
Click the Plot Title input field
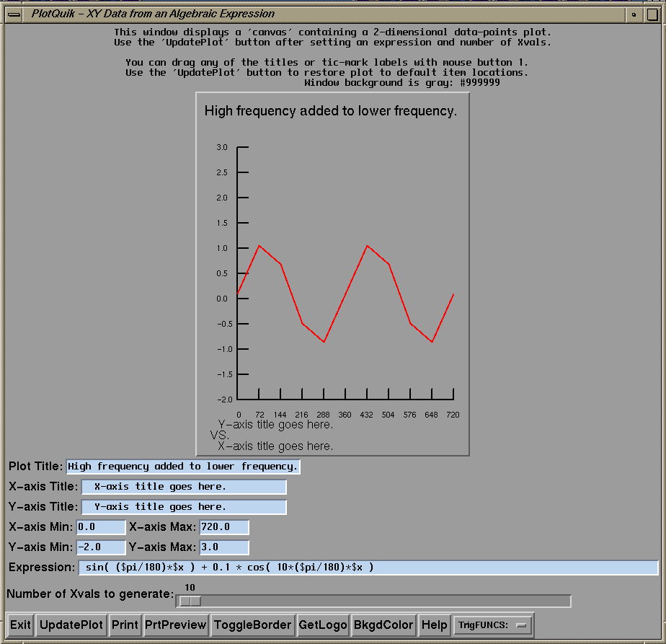click(x=183, y=467)
